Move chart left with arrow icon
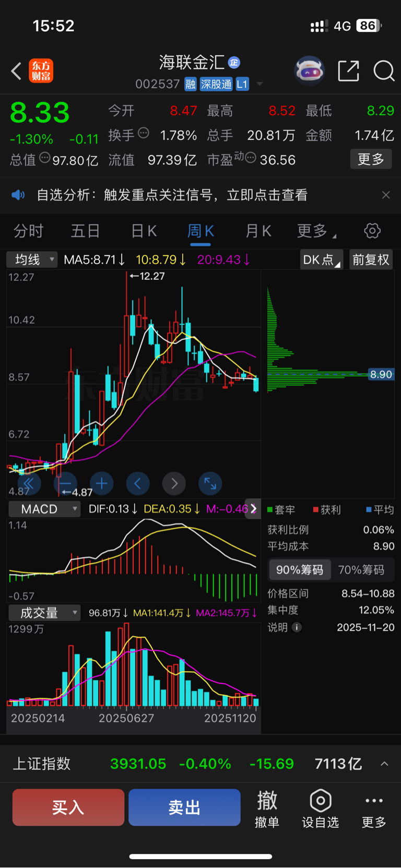 tap(138, 484)
